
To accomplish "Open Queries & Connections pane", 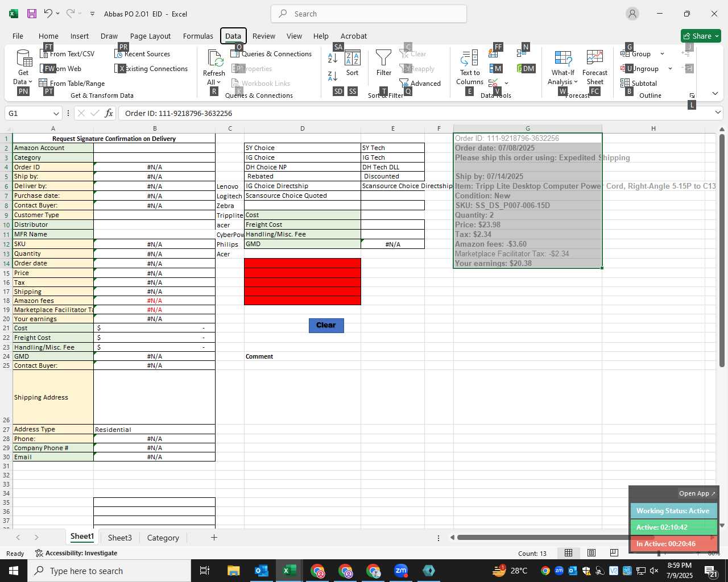I will 271,54.
